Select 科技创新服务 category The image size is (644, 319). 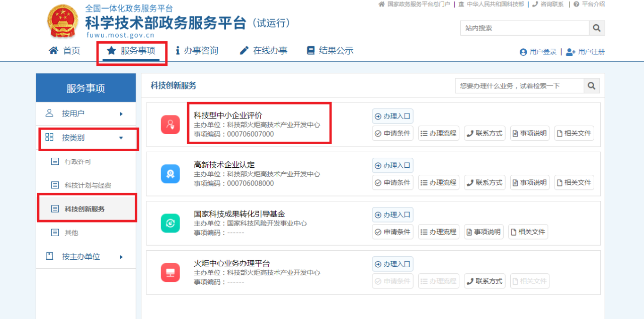click(x=86, y=209)
